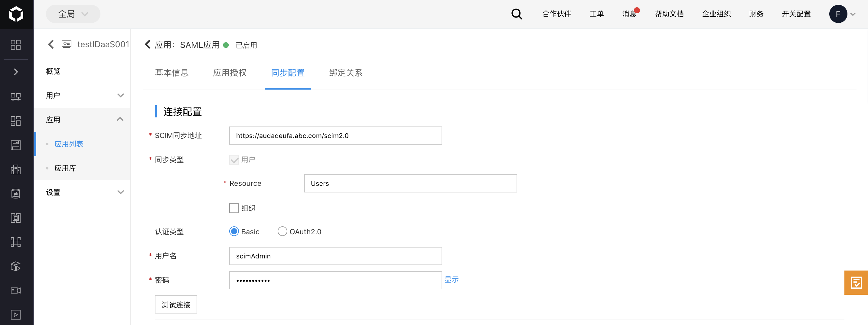Open 帮助文档 in top navigation
The height and width of the screenshot is (325, 868).
point(669,14)
